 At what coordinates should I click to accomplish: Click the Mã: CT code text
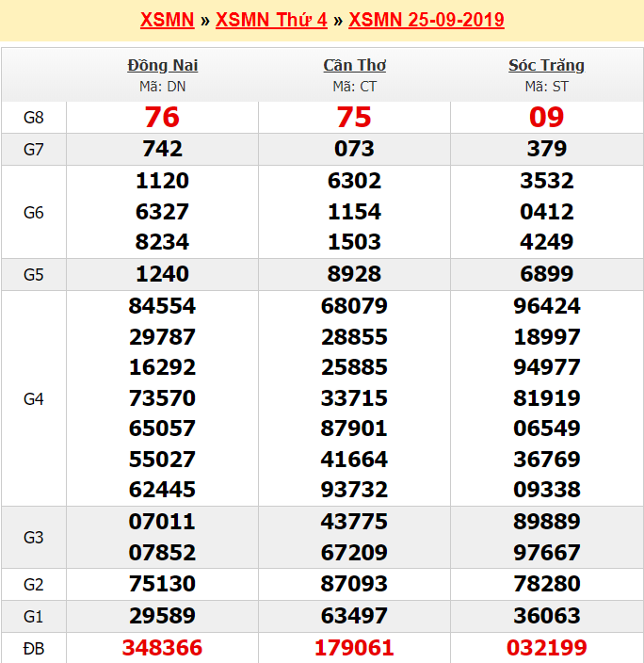(x=354, y=87)
